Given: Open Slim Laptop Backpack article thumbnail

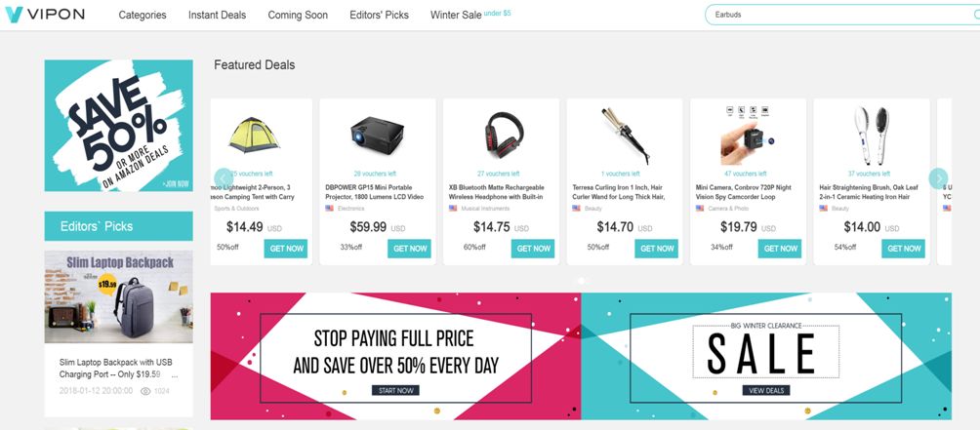Looking at the screenshot, I should point(119,297).
